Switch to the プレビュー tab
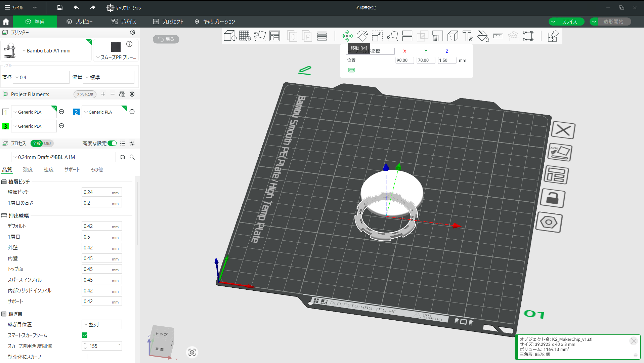Screen dimensions: 644x363 coord(79,22)
